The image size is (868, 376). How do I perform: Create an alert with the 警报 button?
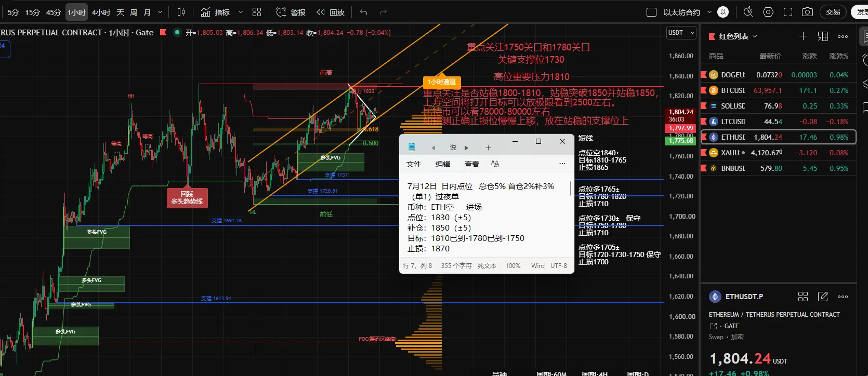point(291,12)
